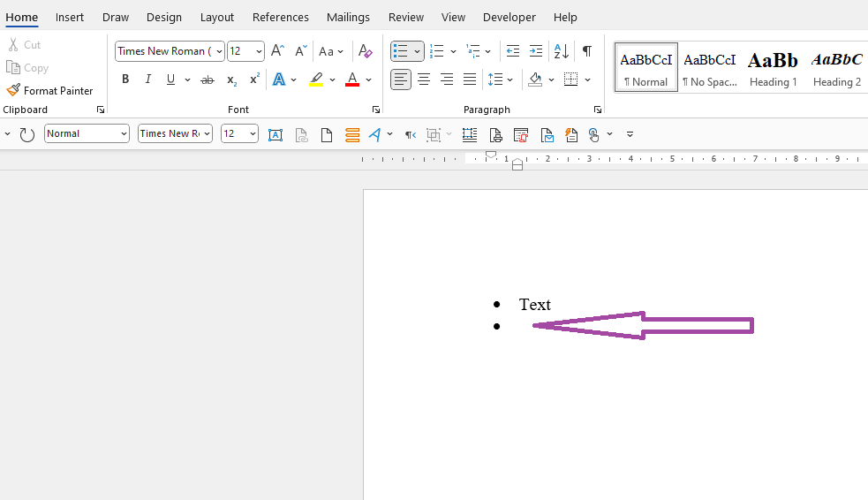Screen dimensions: 868x500
Task: Apply paragraph shading fill color
Action: click(535, 80)
